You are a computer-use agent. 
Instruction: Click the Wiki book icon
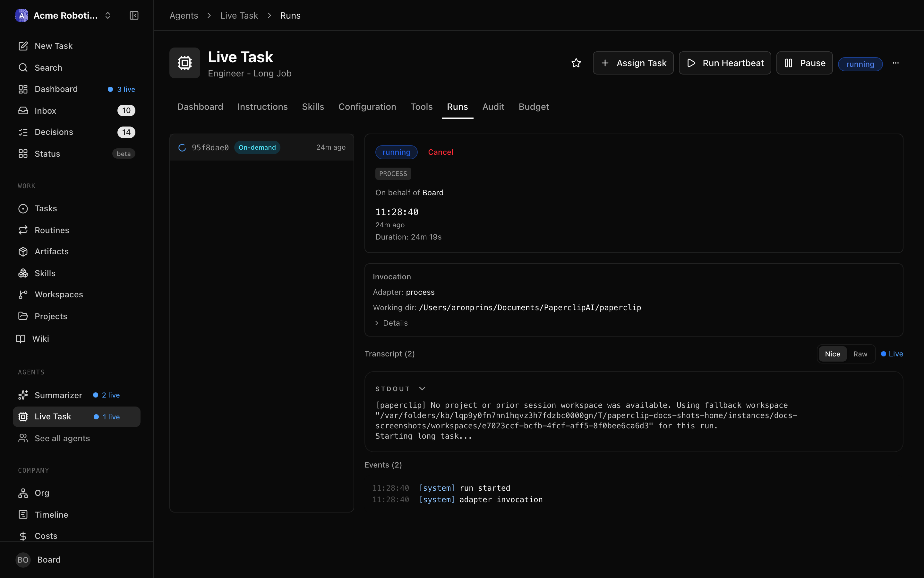coord(21,339)
